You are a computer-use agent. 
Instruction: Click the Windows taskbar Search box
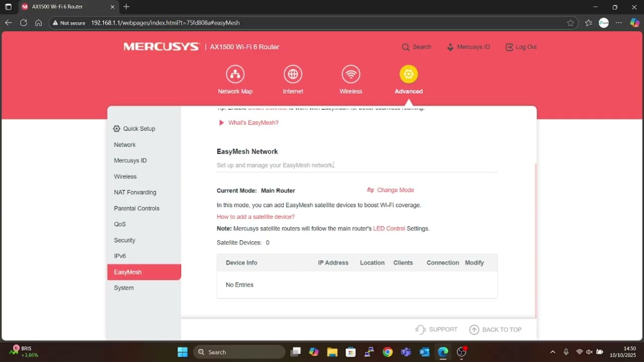239,352
